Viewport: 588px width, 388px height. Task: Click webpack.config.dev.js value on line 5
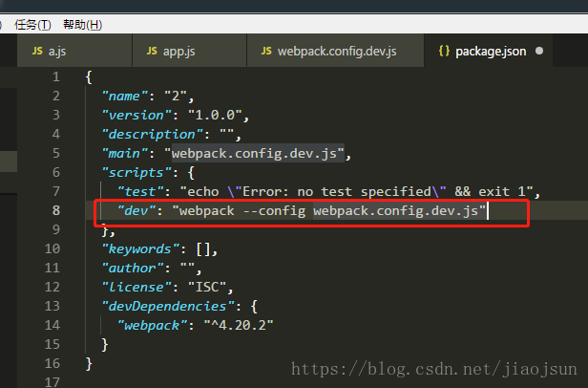point(254,154)
